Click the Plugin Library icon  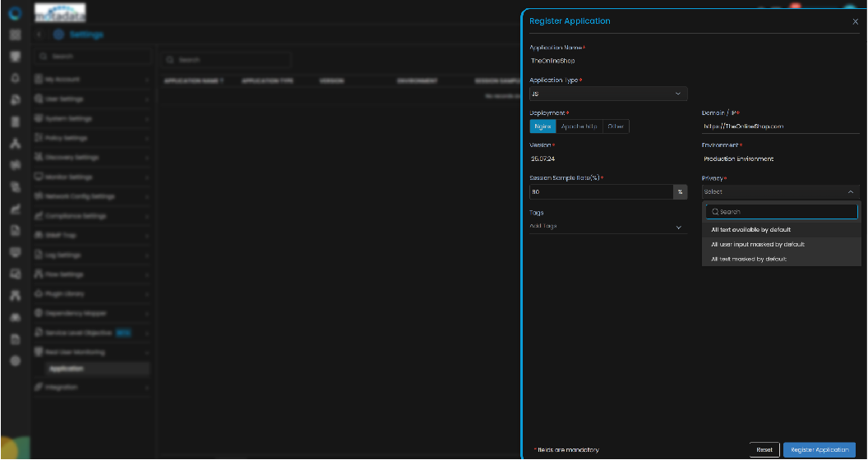click(x=39, y=294)
